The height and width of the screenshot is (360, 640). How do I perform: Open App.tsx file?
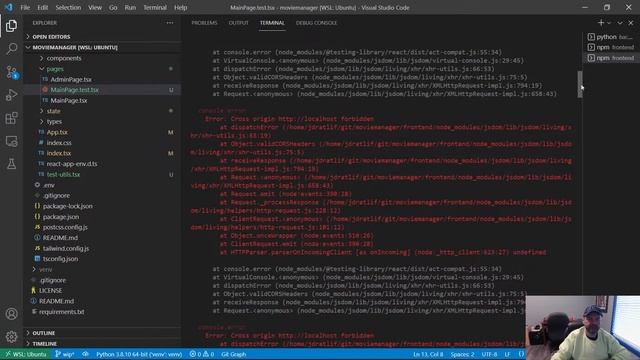[102, 132]
